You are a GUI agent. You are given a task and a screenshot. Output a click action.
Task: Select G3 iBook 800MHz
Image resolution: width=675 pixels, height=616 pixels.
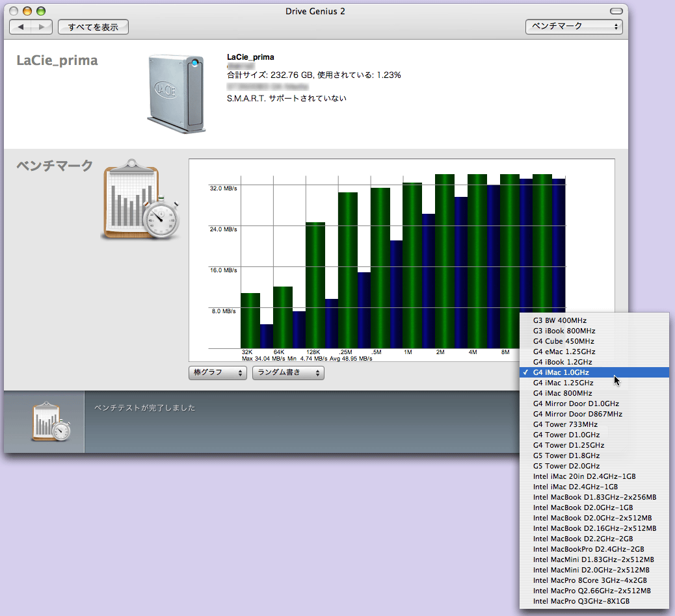[594, 331]
